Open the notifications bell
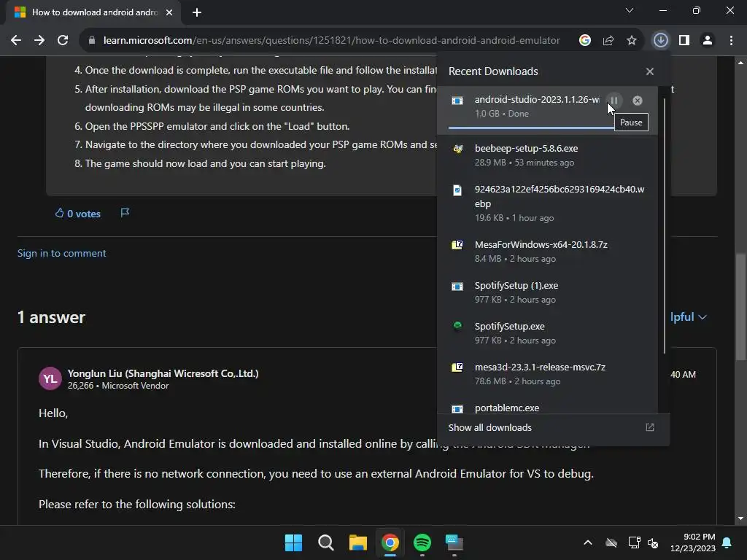Image resolution: width=747 pixels, height=560 pixels. [x=727, y=542]
